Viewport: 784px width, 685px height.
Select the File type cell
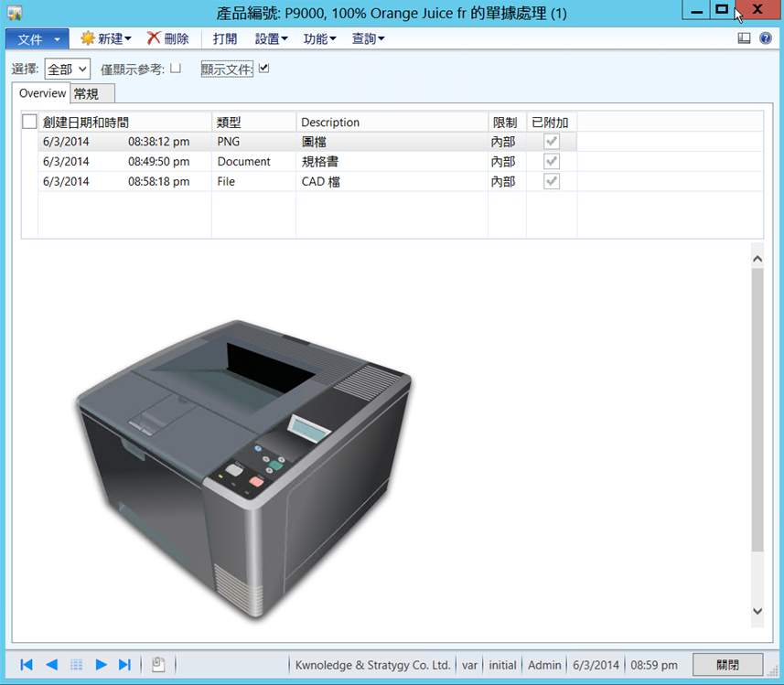coord(254,181)
